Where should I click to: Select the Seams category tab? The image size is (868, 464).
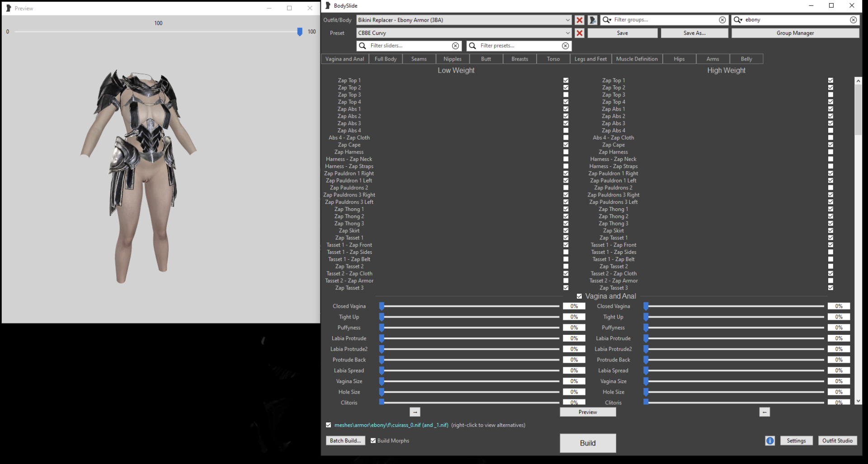pos(419,59)
